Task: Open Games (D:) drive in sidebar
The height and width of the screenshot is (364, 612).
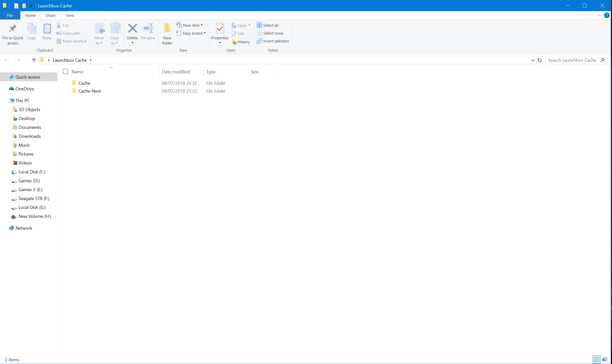Action: [29, 181]
